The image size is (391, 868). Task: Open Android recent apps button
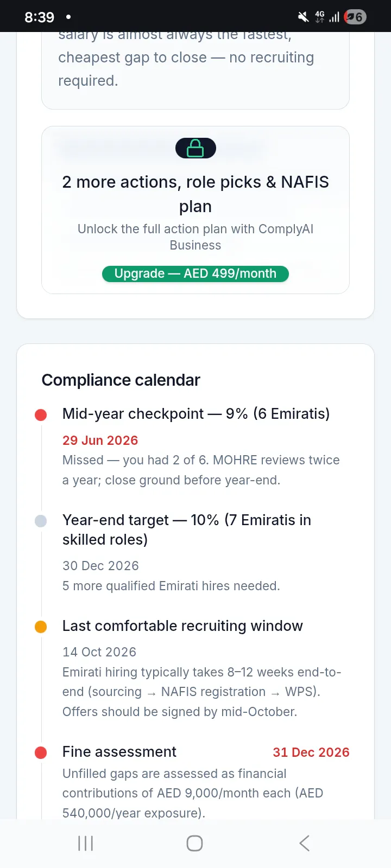(x=86, y=843)
